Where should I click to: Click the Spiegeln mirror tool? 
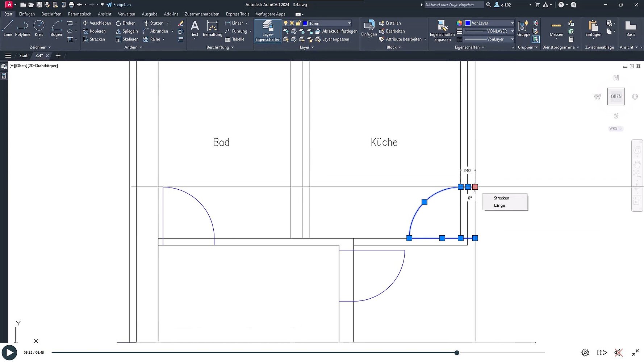(x=127, y=31)
